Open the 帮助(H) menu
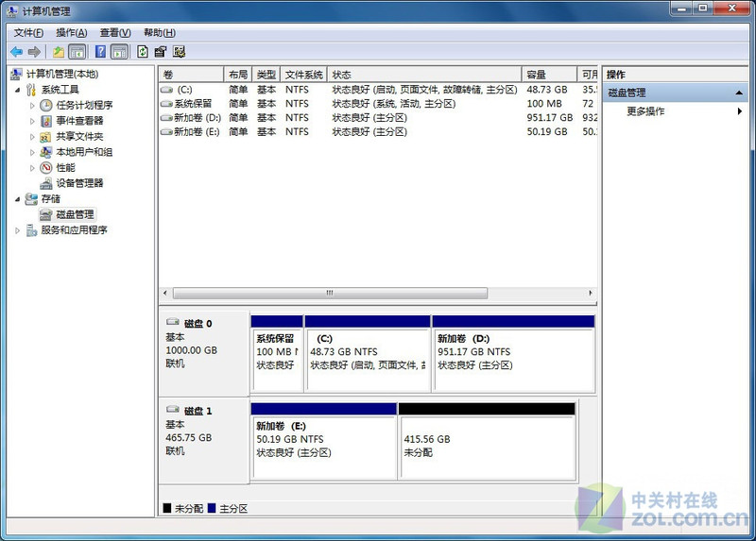This screenshot has width=756, height=541. pyautogui.click(x=160, y=33)
